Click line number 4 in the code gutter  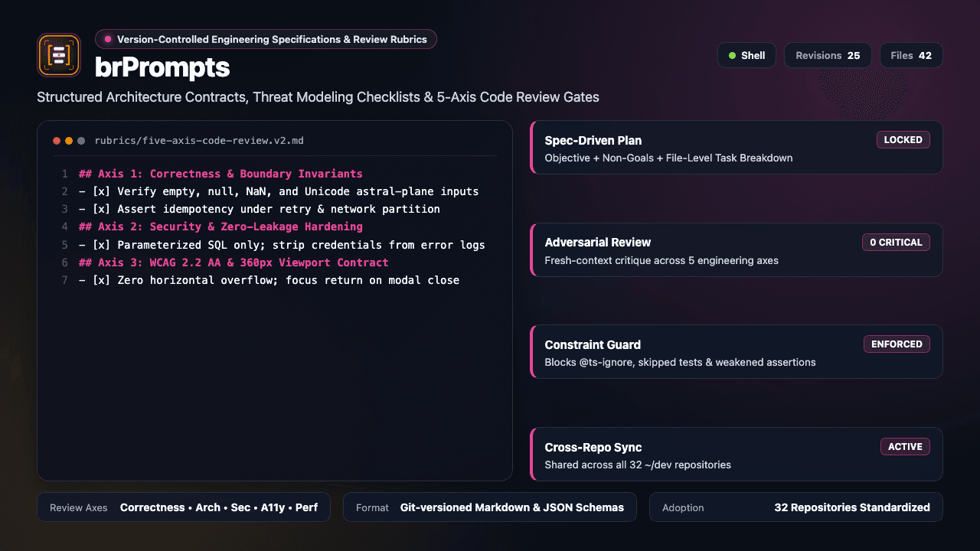coord(65,227)
